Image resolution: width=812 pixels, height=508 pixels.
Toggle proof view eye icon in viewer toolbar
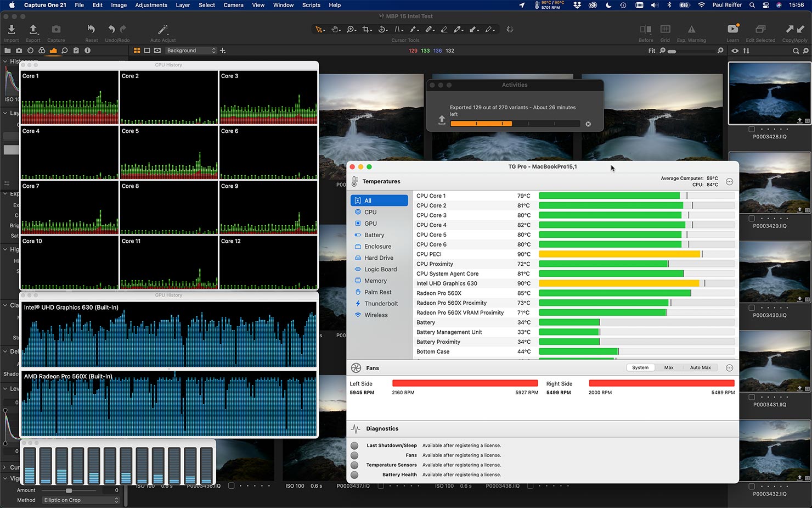pos(157,51)
